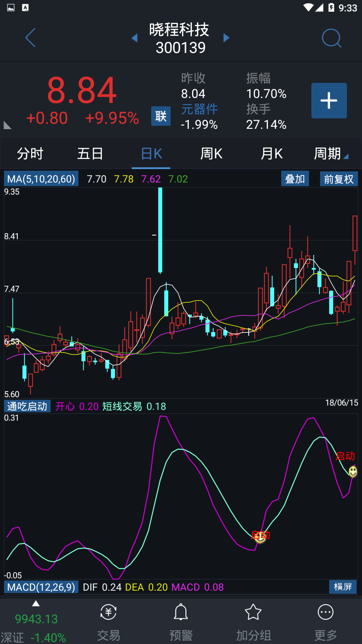
Task: Tap the 加分组 star icon
Action: click(x=253, y=612)
